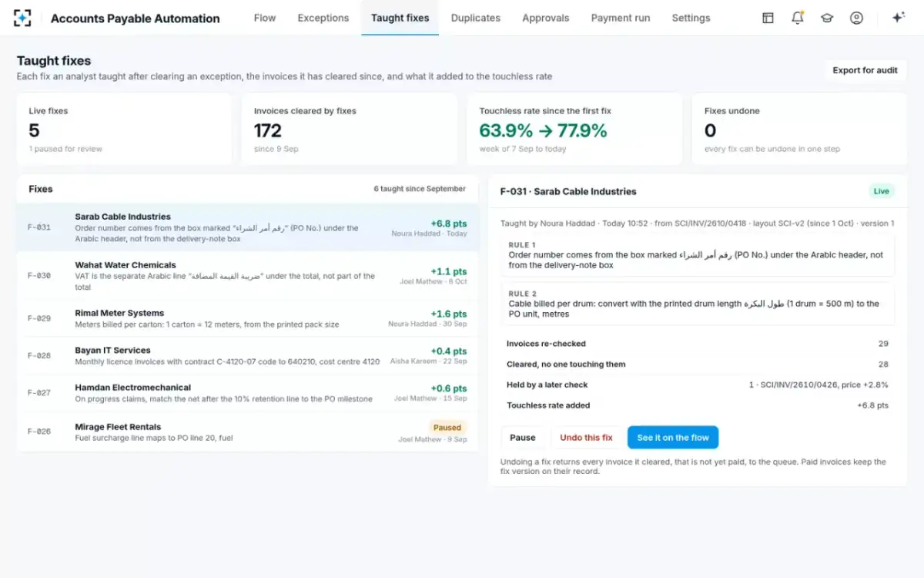Select the Bayan IT Services fix row

click(x=247, y=355)
